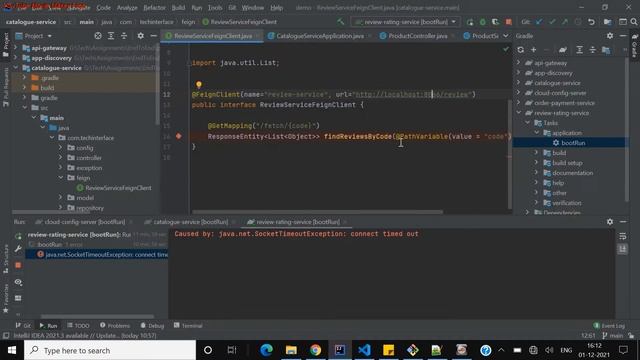Image resolution: width=640 pixels, height=360 pixels.
Task: Click the Select Opened File target icon in Project panel
Action: (x=98, y=36)
